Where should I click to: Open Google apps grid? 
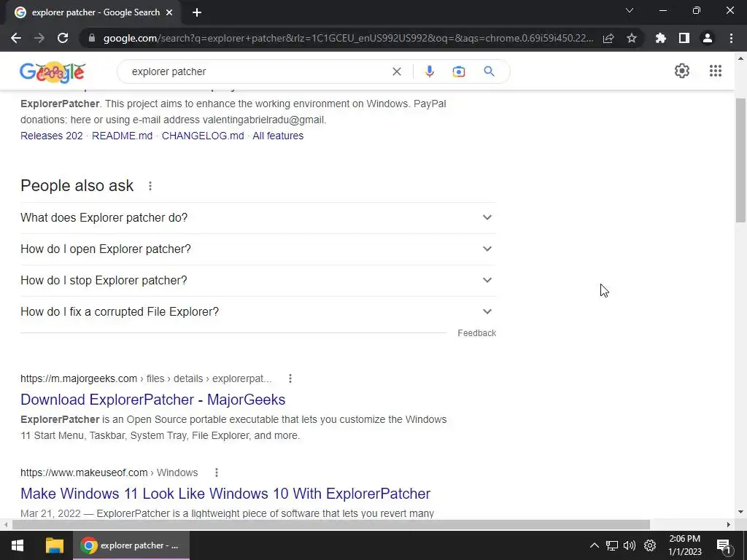716,71
